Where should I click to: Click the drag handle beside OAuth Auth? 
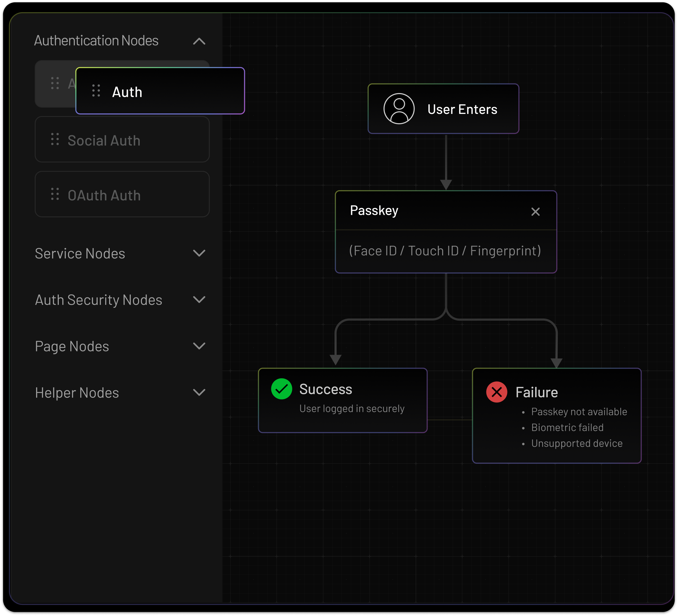point(55,194)
